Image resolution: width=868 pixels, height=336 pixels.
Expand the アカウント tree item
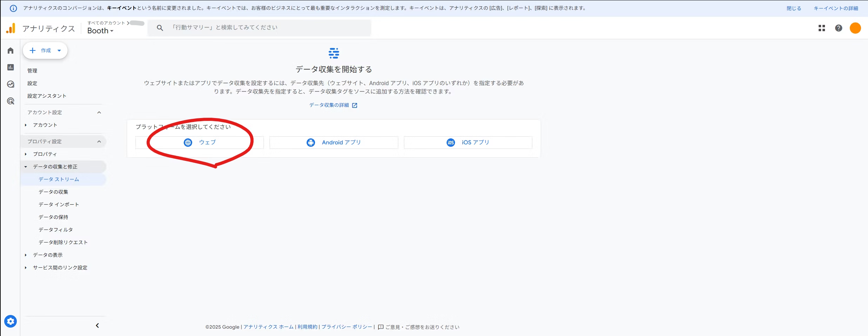coord(26,125)
